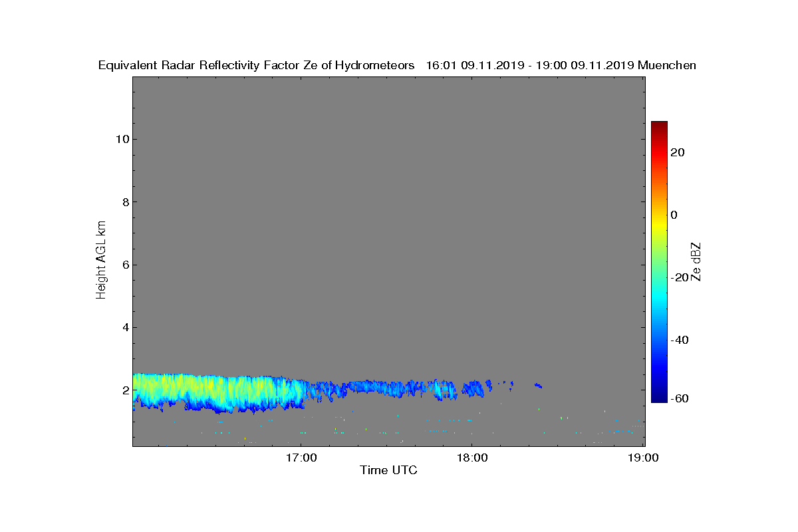Click the colorbar value '-20'
Screen dimensions: 798x532
(x=680, y=277)
